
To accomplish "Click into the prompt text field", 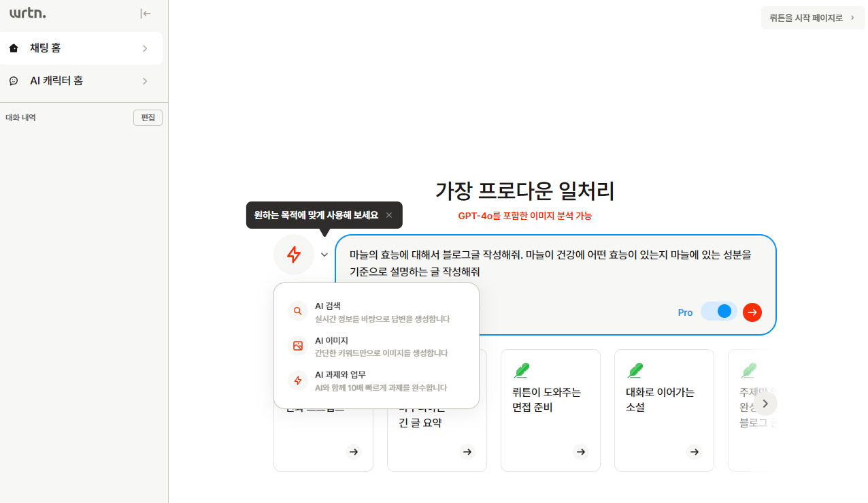I will 555,263.
